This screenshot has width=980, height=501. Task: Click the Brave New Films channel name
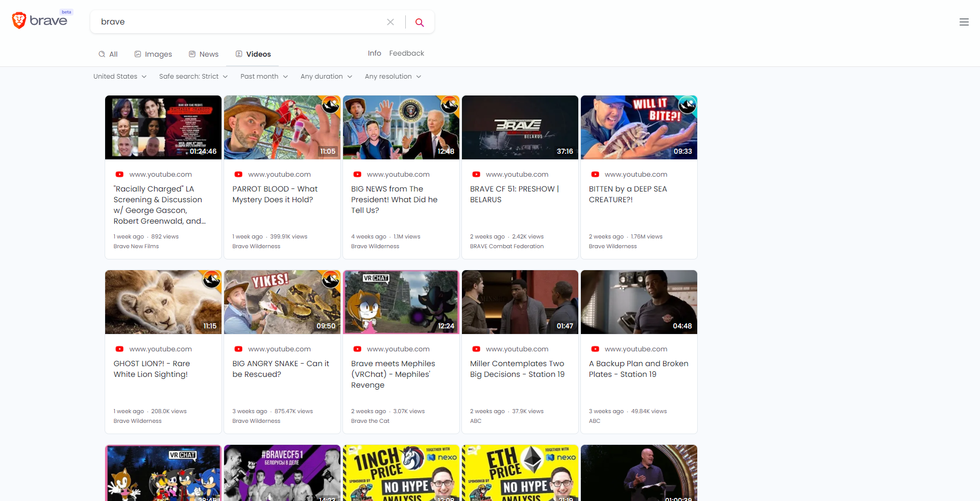[136, 246]
